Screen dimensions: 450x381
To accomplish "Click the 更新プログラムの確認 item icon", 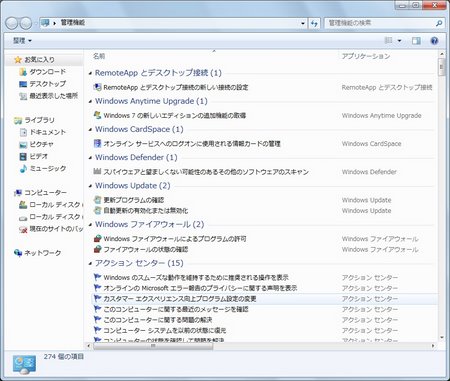I will pyautogui.click(x=97, y=200).
